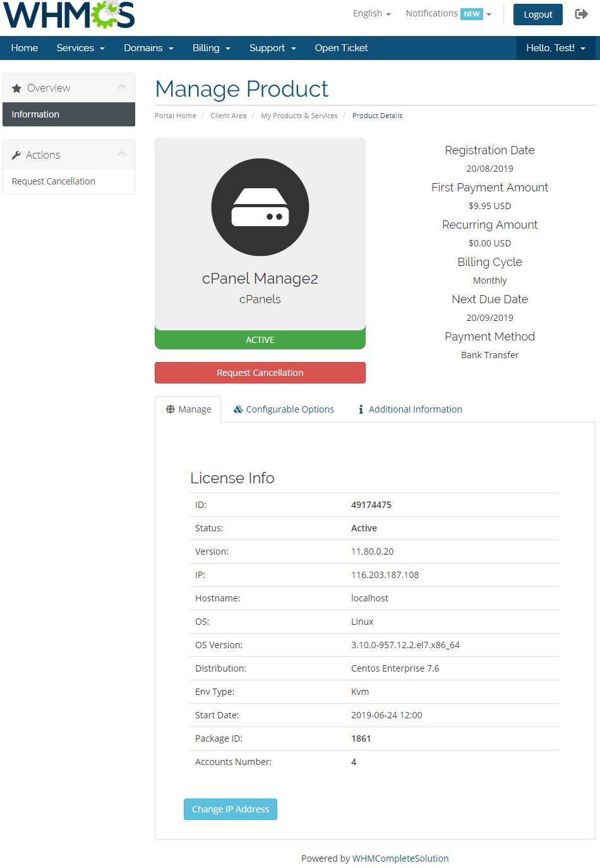Click the OS value Linux
Image resolution: width=600 pixels, height=868 pixels.
click(363, 622)
